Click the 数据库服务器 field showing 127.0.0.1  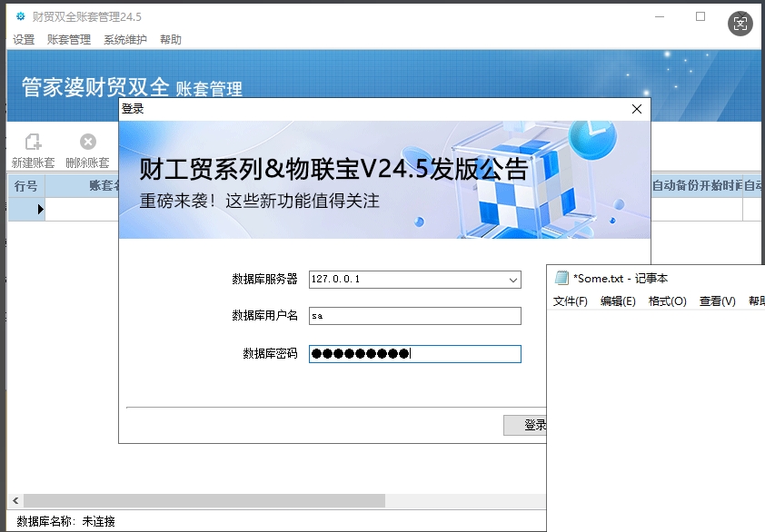coord(414,280)
